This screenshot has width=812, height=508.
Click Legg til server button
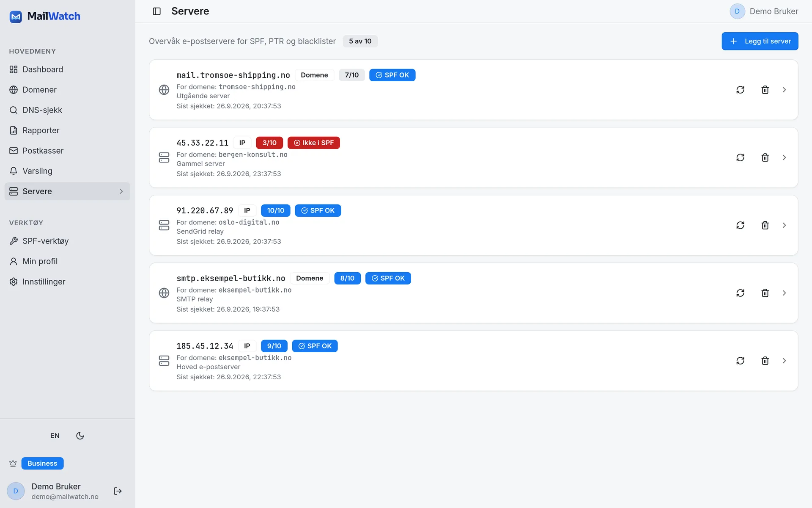point(760,41)
